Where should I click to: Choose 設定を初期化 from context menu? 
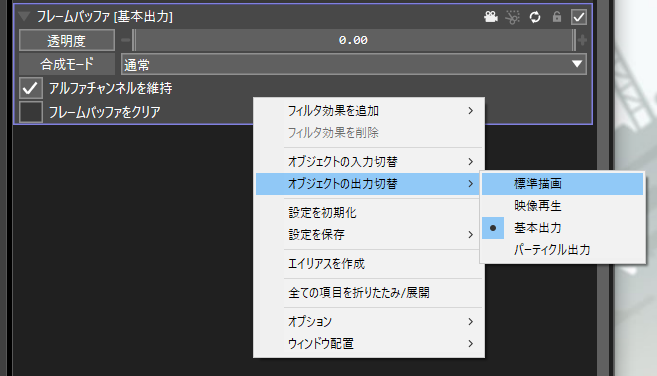pos(369,213)
